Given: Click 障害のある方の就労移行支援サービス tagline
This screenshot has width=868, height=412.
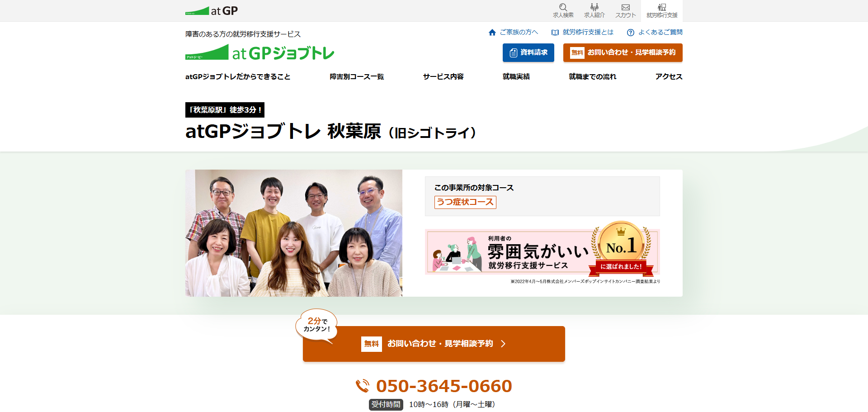Looking at the screenshot, I should tap(243, 34).
